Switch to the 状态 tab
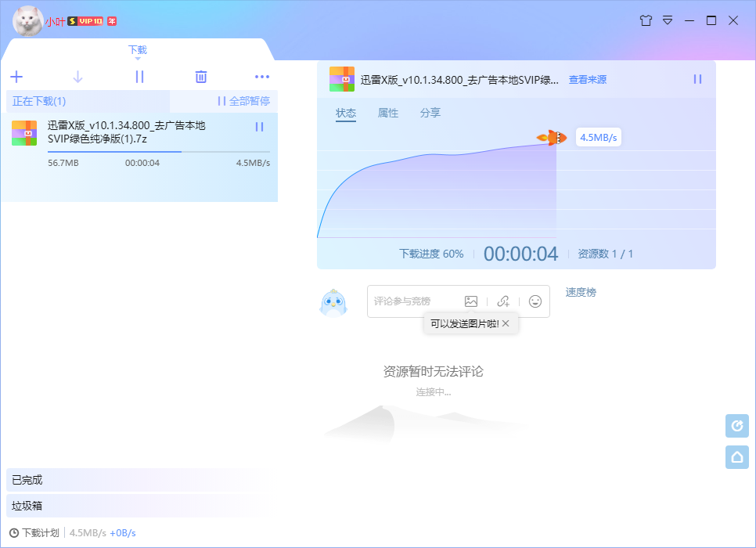 point(346,113)
